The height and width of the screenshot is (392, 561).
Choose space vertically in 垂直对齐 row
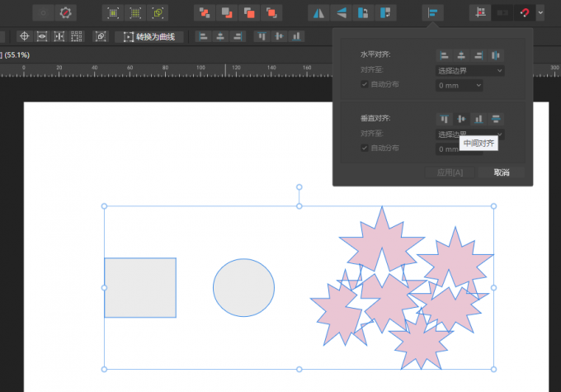coord(496,119)
